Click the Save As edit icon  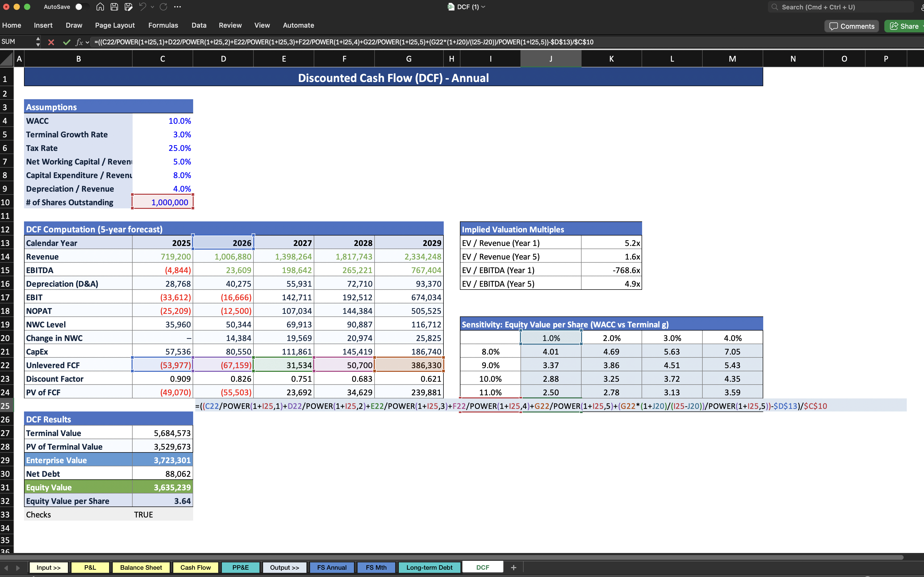(x=129, y=7)
